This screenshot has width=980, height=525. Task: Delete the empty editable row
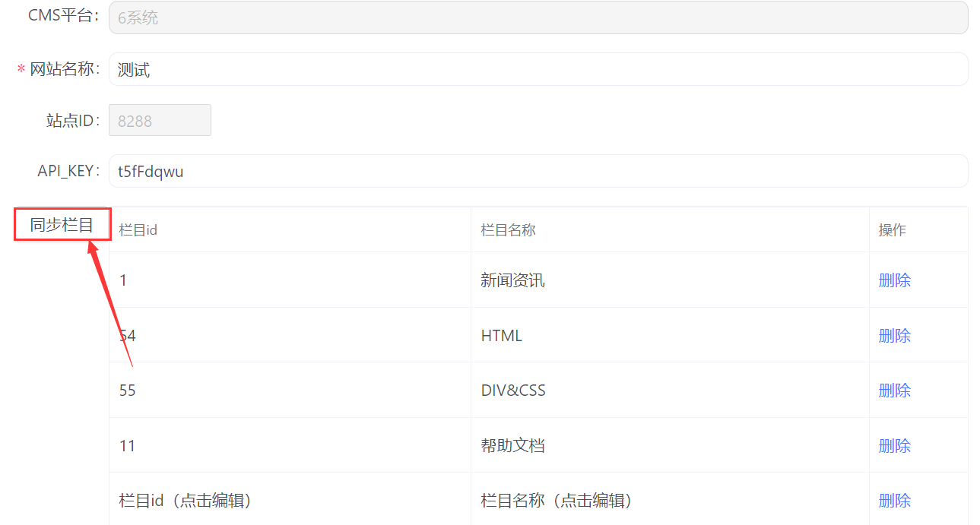click(x=894, y=501)
